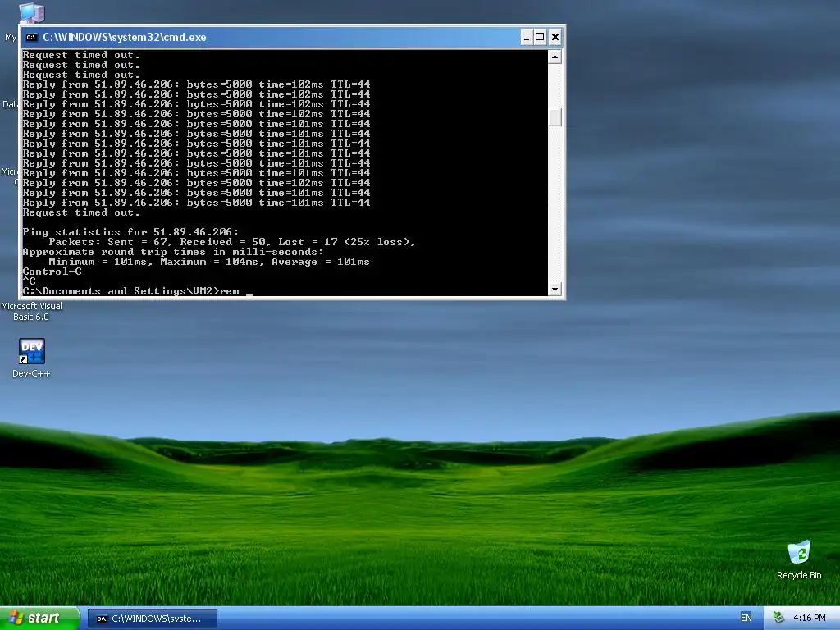The image size is (840, 630).
Task: Click the EN language indicator
Action: pyautogui.click(x=746, y=618)
